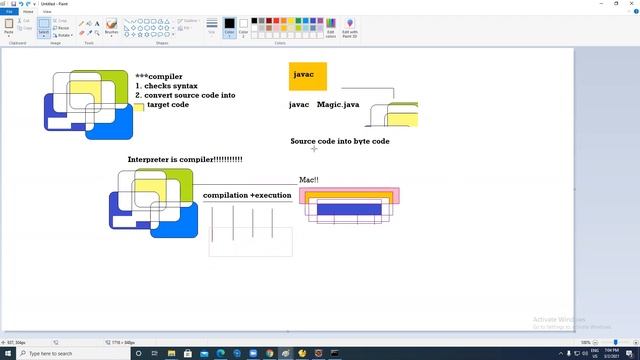The height and width of the screenshot is (360, 640).
Task: Click the Crop button
Action: click(x=60, y=20)
